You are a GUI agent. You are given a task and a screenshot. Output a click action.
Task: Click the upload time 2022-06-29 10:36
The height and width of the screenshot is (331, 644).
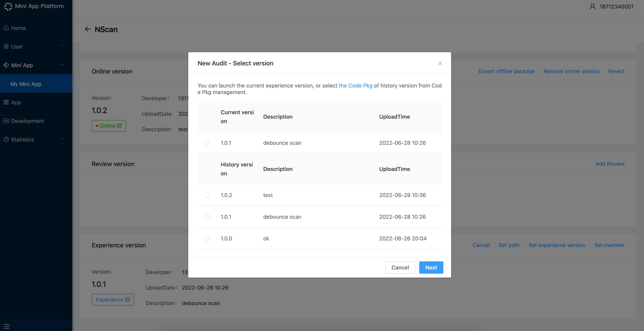[402, 195]
